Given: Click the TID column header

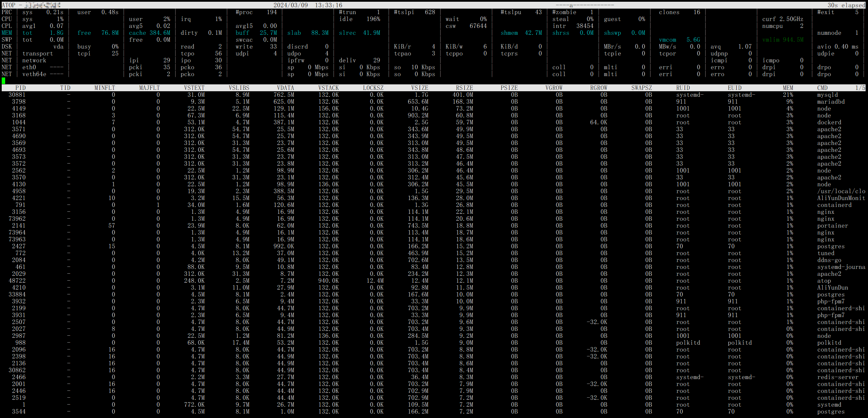Looking at the screenshot, I should [65, 88].
